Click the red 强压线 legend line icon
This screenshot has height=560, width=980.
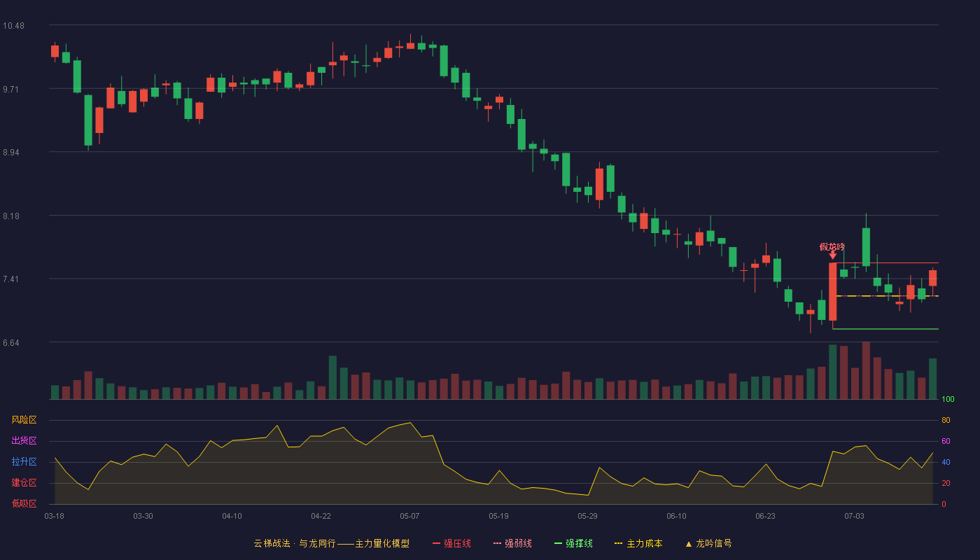(x=437, y=543)
